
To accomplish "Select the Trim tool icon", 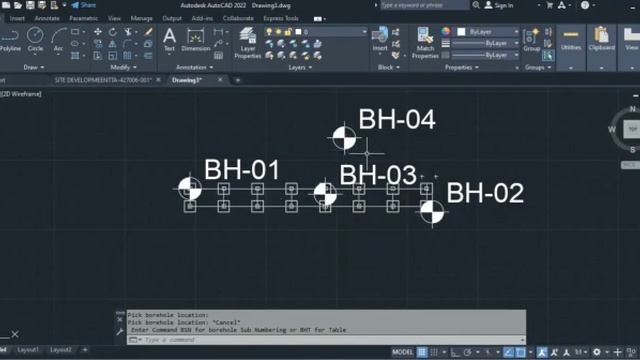I will click(x=128, y=31).
